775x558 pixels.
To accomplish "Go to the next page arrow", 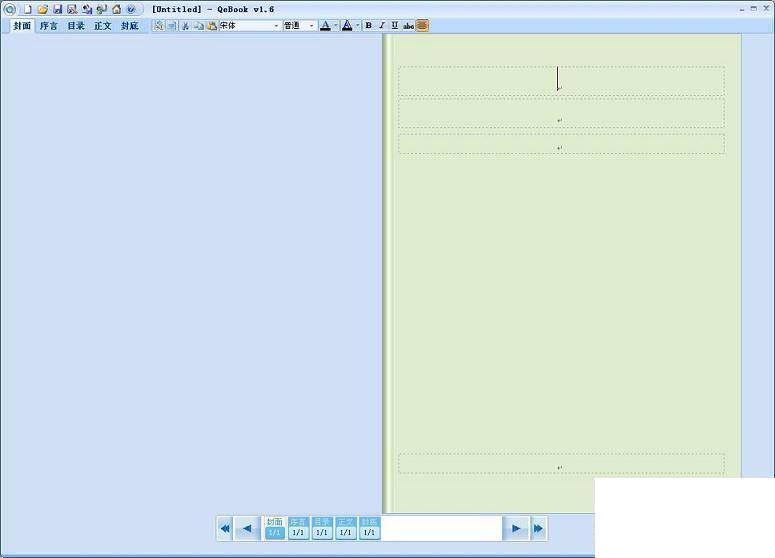I will [x=516, y=528].
